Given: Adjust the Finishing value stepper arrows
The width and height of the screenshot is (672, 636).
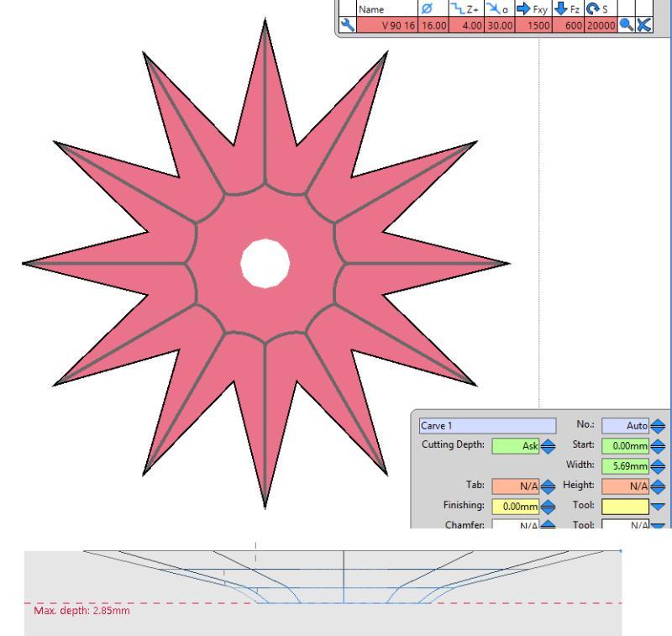Looking at the screenshot, I should [545, 507].
